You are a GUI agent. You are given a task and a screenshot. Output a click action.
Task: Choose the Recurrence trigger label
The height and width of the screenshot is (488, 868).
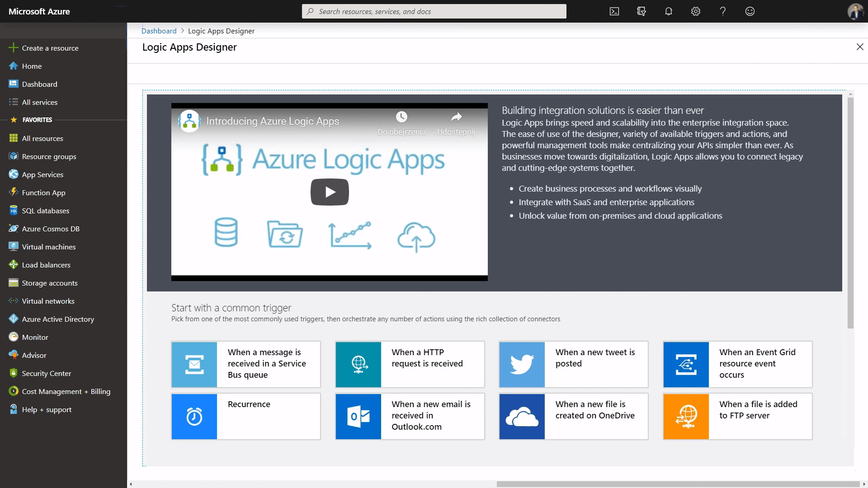pyautogui.click(x=249, y=404)
